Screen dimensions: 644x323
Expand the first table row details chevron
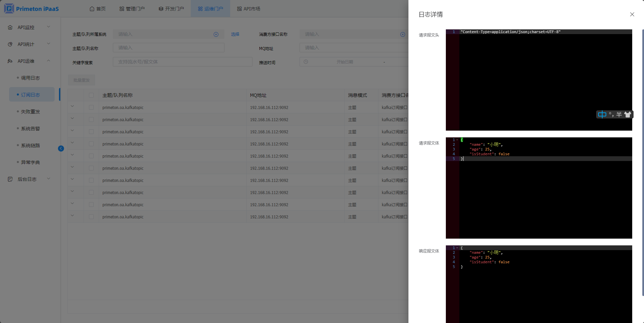72,106
